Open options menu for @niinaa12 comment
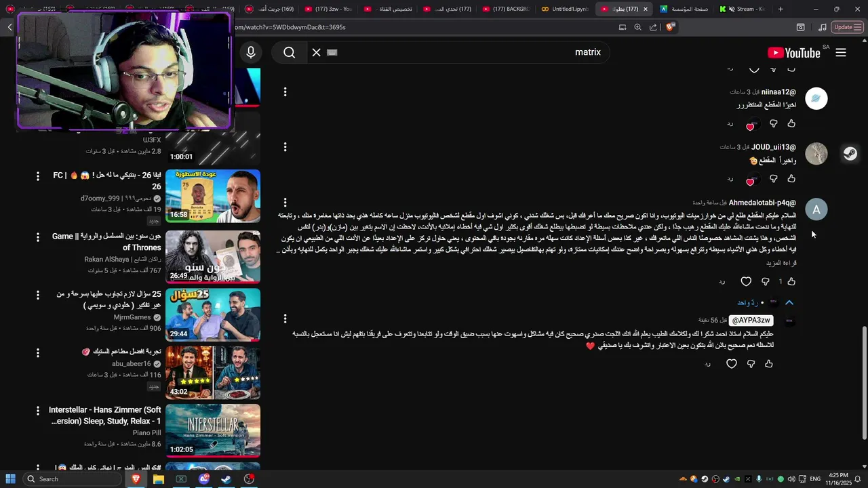This screenshot has height=488, width=868. (x=285, y=91)
